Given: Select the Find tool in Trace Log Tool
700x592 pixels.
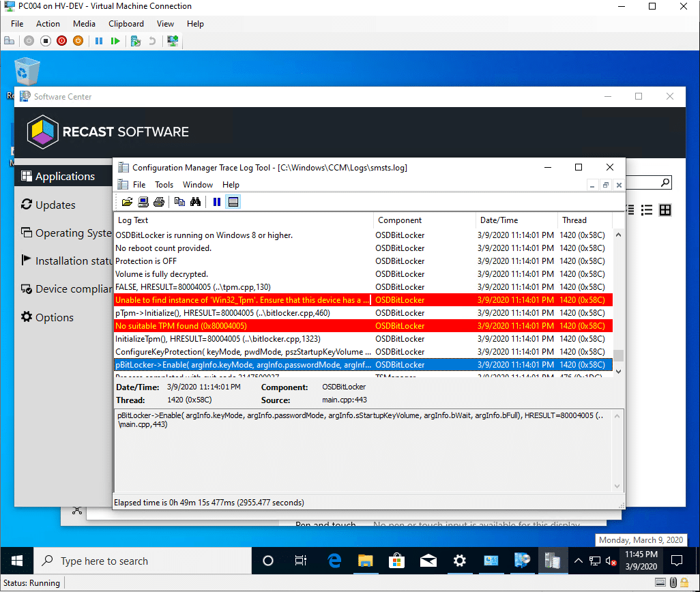Looking at the screenshot, I should tap(195, 201).
